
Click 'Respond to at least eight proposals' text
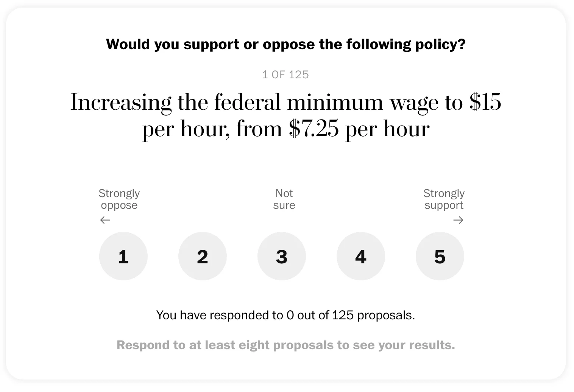click(x=285, y=345)
